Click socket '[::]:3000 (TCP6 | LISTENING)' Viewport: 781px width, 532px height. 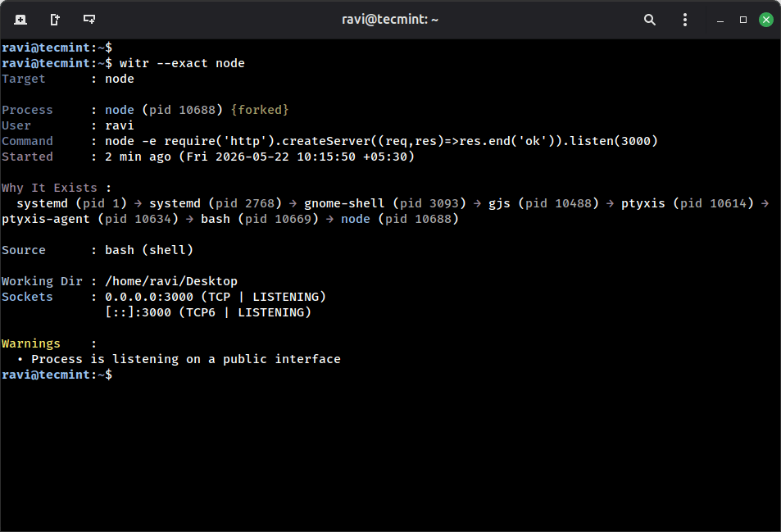(207, 312)
